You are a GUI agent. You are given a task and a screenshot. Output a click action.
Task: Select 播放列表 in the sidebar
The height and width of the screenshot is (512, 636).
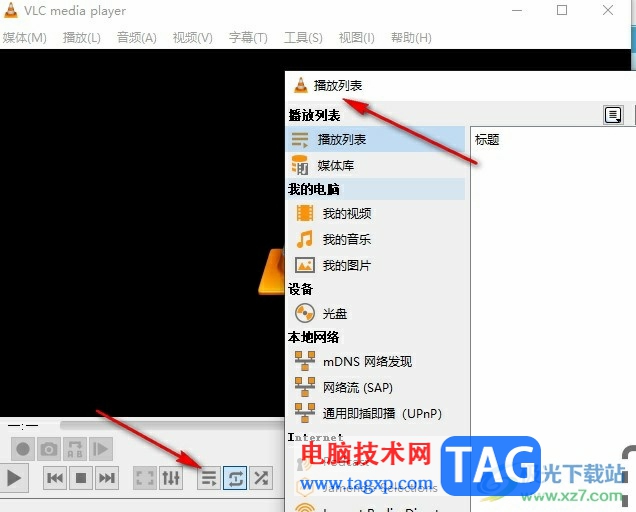click(x=376, y=140)
